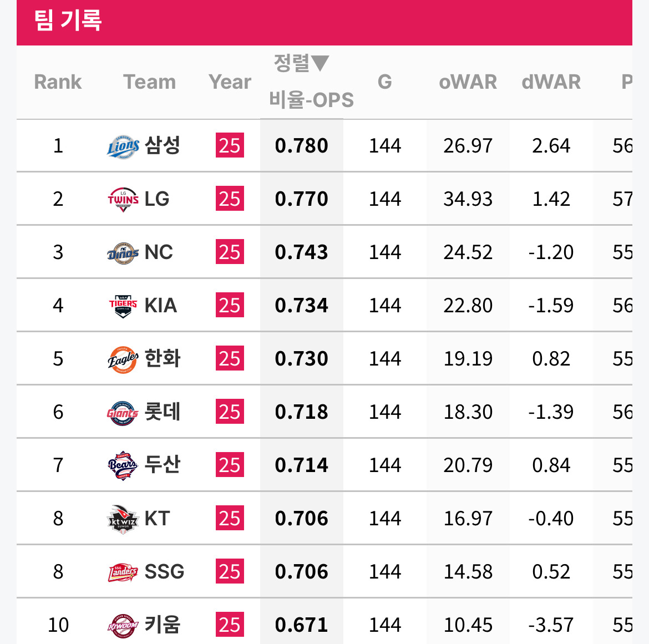Sort table by G column header
The image size is (649, 644).
pos(384,82)
